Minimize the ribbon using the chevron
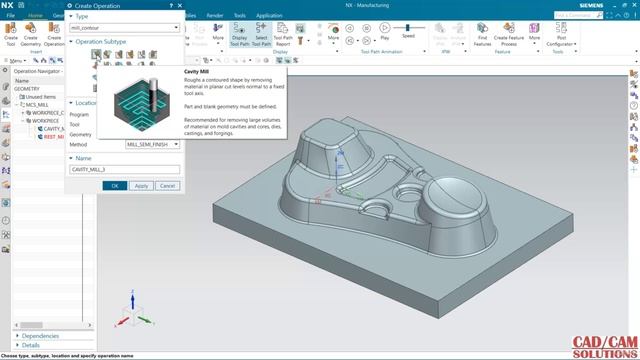 (x=618, y=15)
